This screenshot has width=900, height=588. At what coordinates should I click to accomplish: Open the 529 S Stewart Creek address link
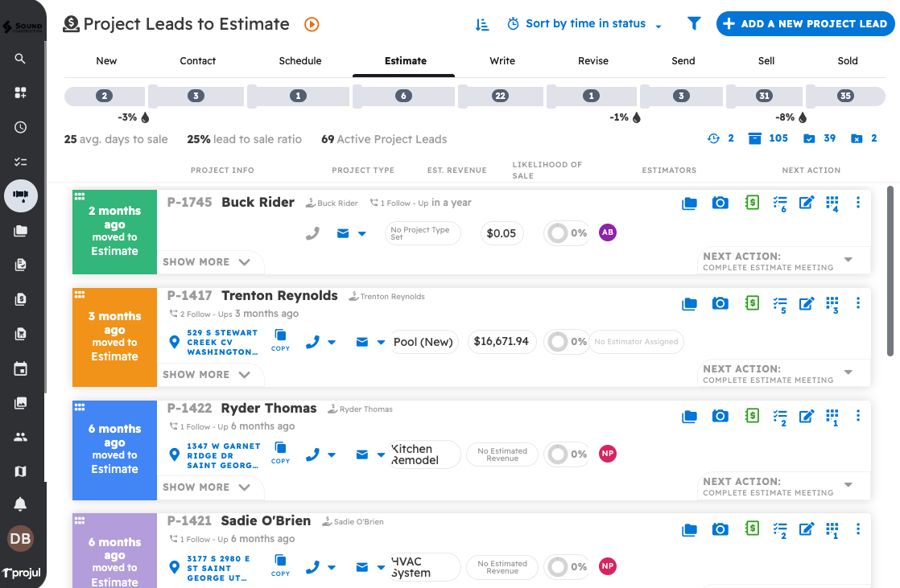(223, 342)
